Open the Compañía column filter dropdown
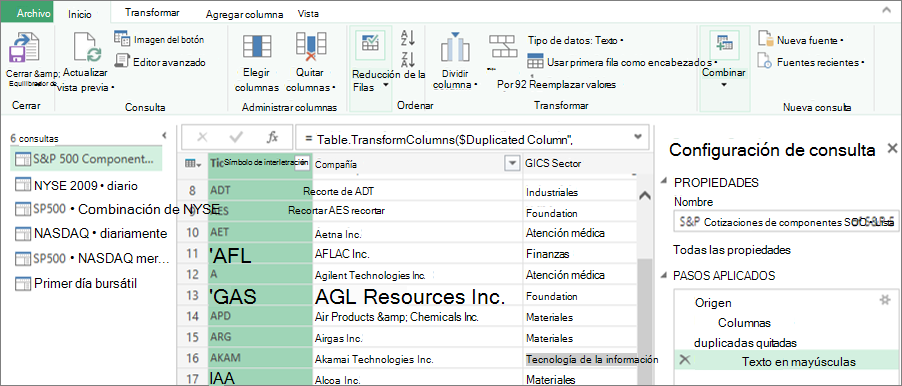Image resolution: width=902 pixels, height=386 pixels. click(511, 164)
